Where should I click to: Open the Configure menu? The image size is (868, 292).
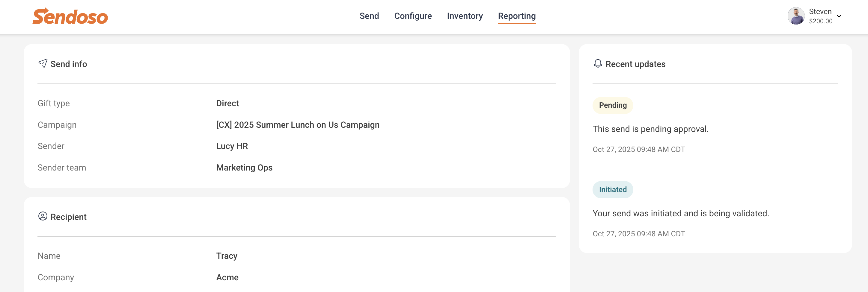[413, 16]
